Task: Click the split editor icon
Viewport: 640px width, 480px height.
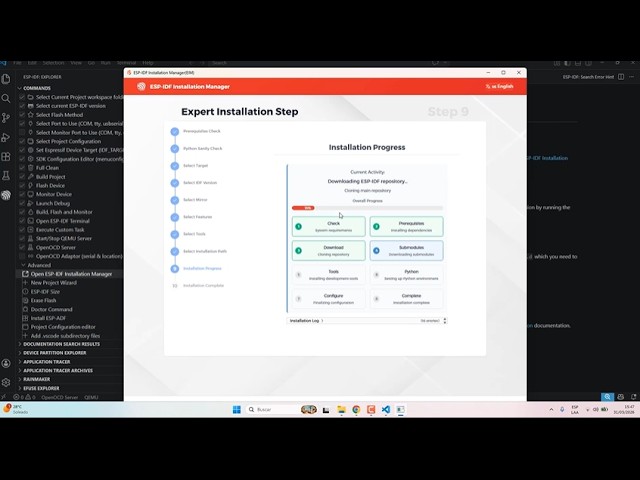Action: click(x=621, y=77)
